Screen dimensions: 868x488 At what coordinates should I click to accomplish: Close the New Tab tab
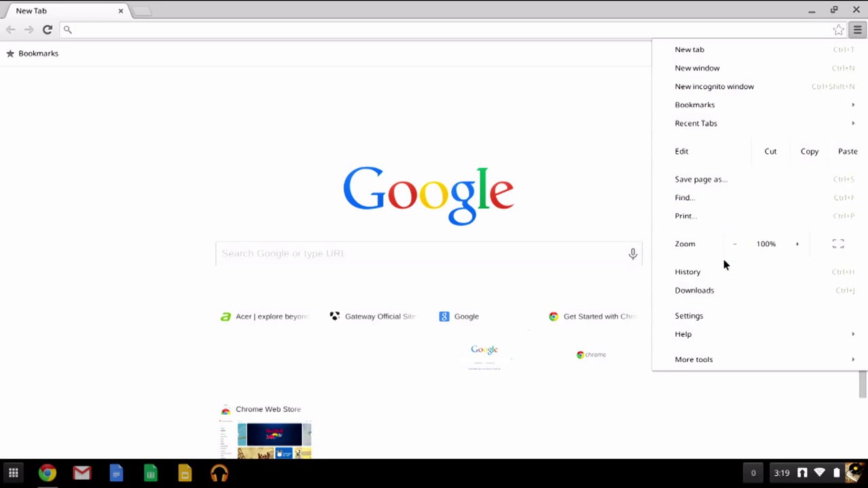click(x=121, y=11)
